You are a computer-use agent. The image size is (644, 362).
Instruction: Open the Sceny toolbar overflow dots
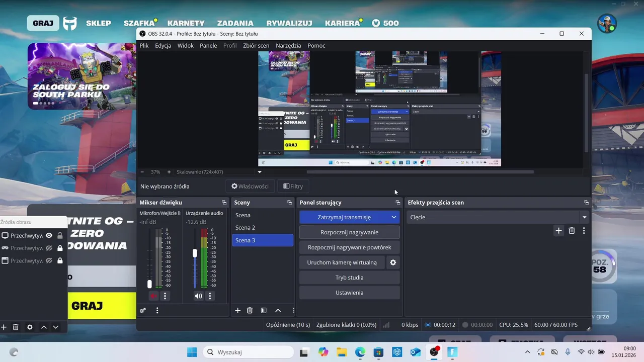(293, 311)
